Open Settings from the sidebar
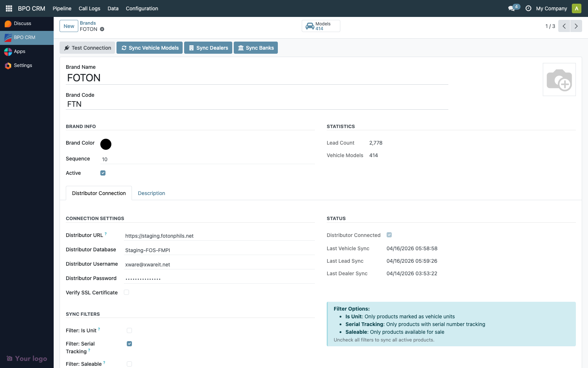This screenshot has width=588, height=368. click(x=23, y=65)
